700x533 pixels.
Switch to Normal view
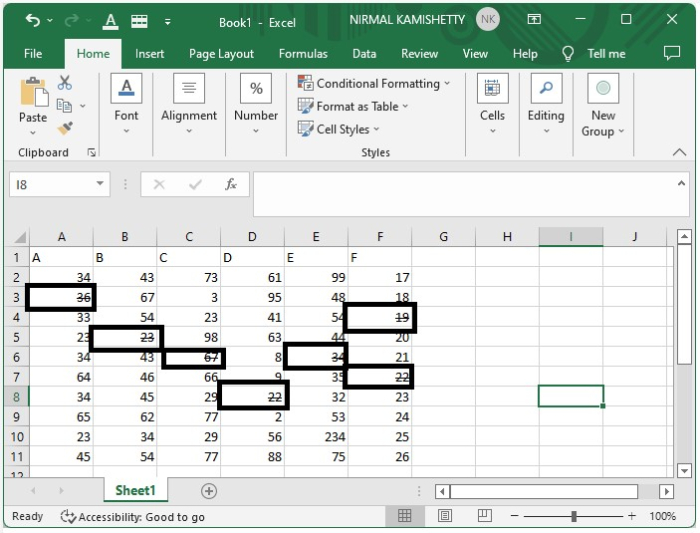pos(404,516)
